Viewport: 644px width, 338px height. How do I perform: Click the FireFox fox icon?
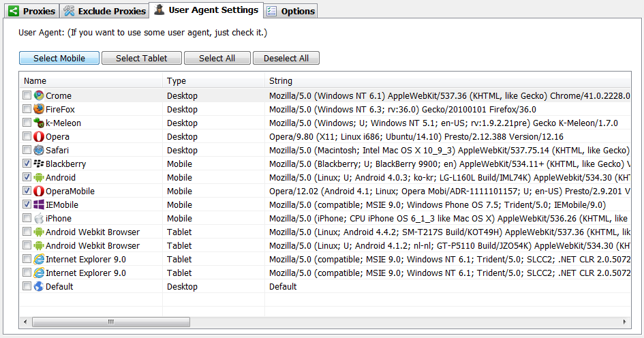click(x=39, y=109)
